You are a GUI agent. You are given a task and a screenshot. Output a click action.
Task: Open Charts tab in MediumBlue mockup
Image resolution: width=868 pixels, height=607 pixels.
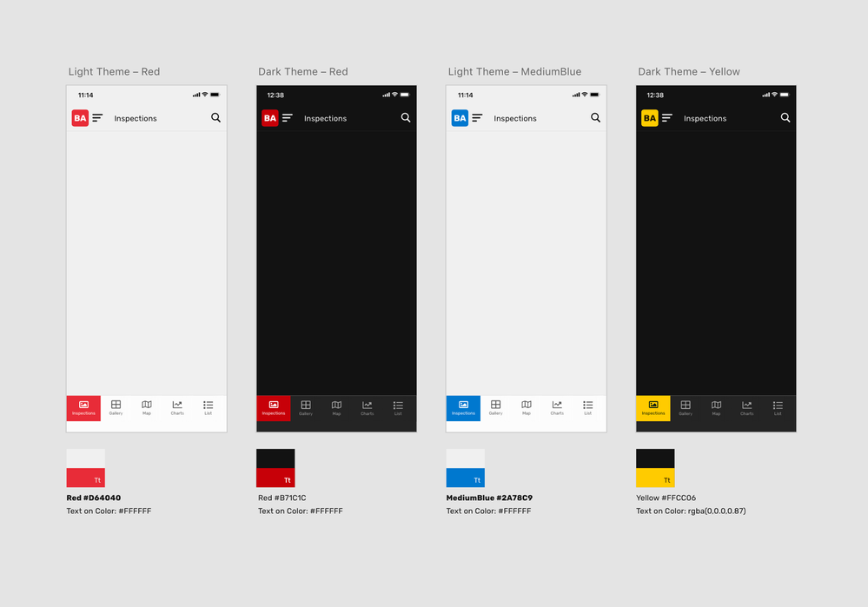click(x=557, y=408)
